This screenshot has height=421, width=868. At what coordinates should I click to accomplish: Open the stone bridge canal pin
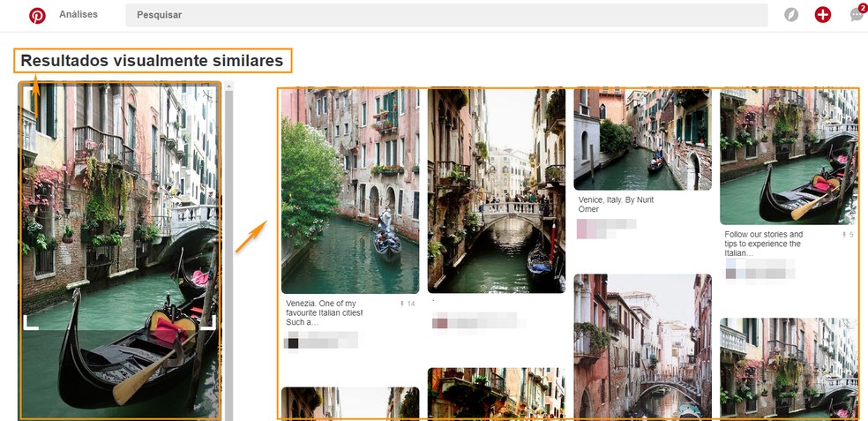(x=496, y=190)
